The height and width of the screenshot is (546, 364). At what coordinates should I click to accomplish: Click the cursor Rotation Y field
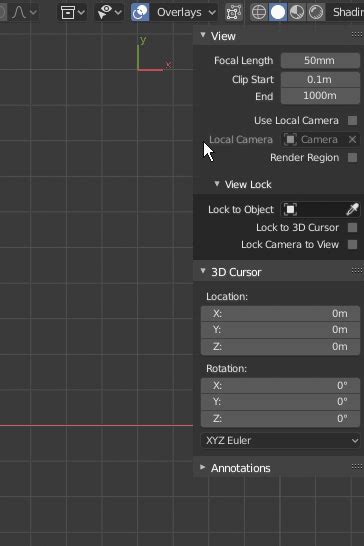[x=280, y=402]
